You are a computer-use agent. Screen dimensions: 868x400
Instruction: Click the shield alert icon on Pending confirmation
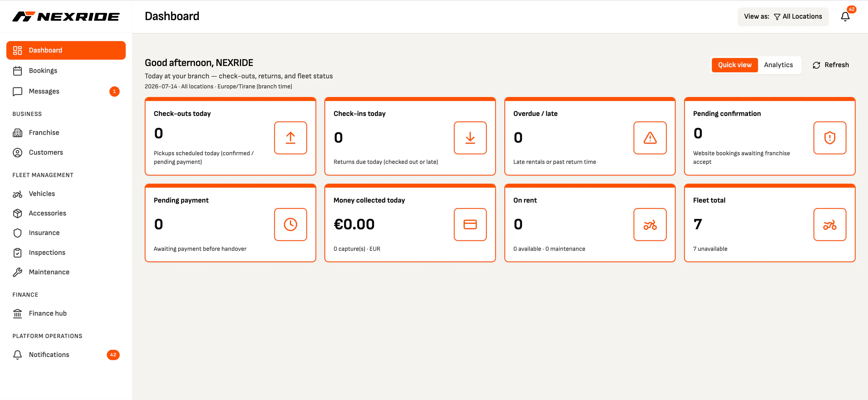pyautogui.click(x=830, y=138)
